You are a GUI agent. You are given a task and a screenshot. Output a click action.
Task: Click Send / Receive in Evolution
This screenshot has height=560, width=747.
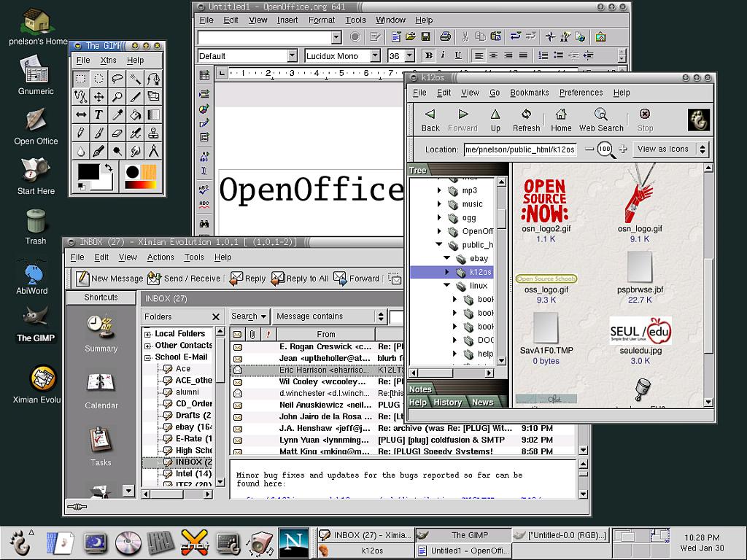[183, 278]
